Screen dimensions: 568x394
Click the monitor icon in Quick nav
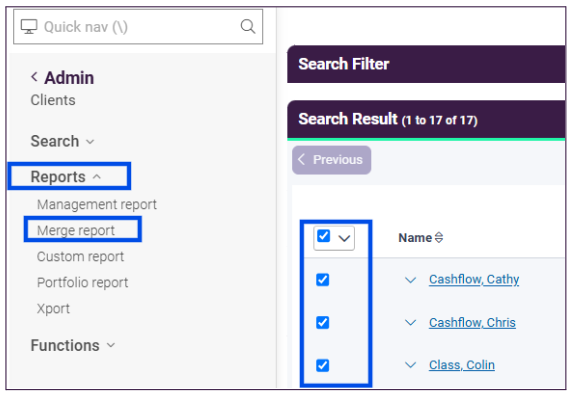point(29,27)
